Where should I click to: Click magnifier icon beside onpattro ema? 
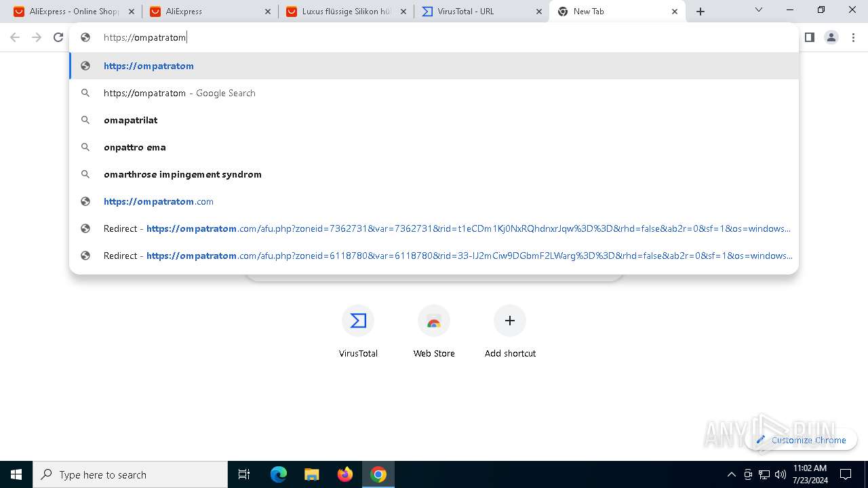[85, 147]
